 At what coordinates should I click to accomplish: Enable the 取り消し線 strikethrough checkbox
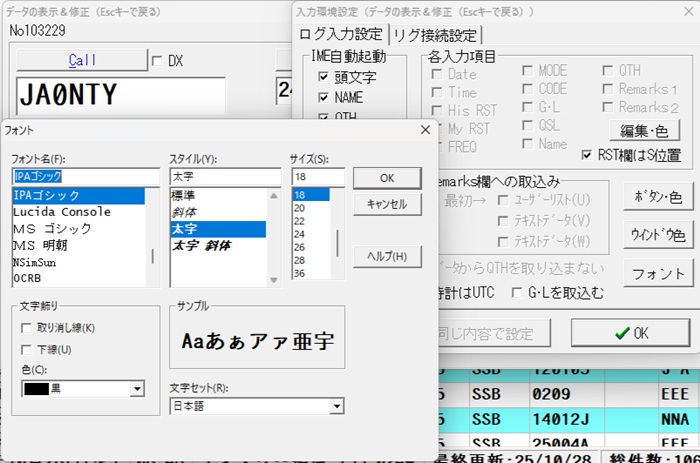point(27,328)
